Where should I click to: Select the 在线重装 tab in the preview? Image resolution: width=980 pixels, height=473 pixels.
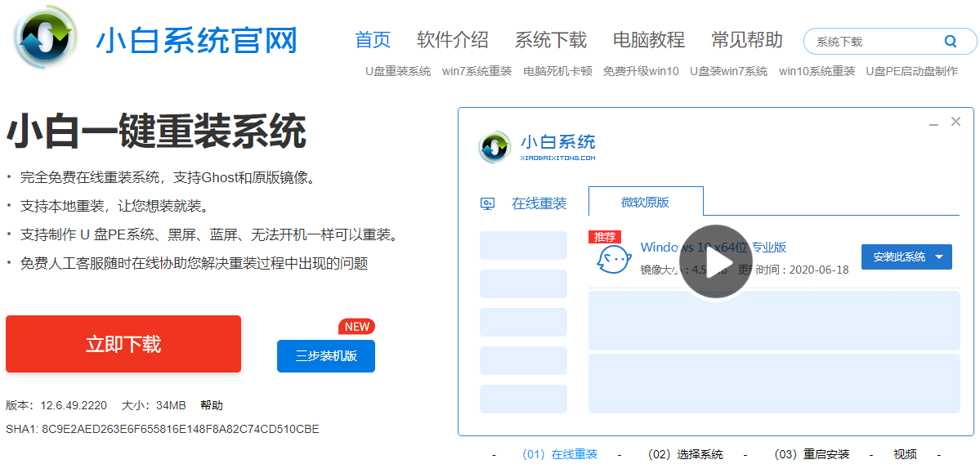point(539,203)
